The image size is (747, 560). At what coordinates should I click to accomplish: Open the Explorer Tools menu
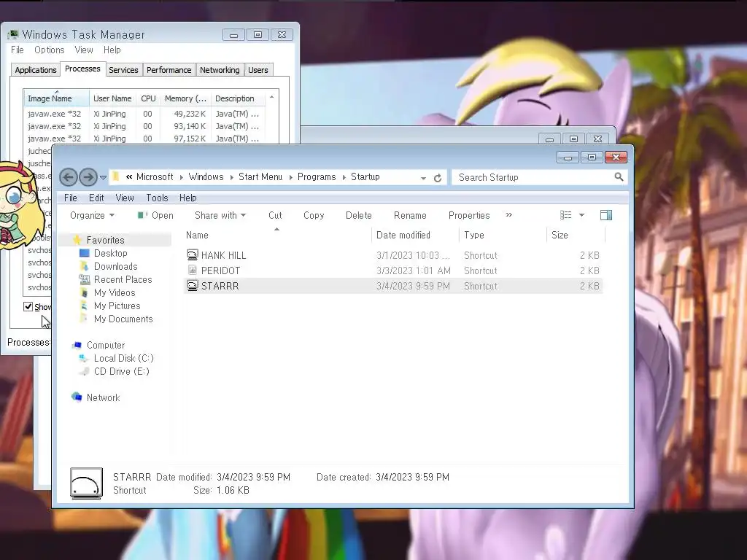coord(157,198)
